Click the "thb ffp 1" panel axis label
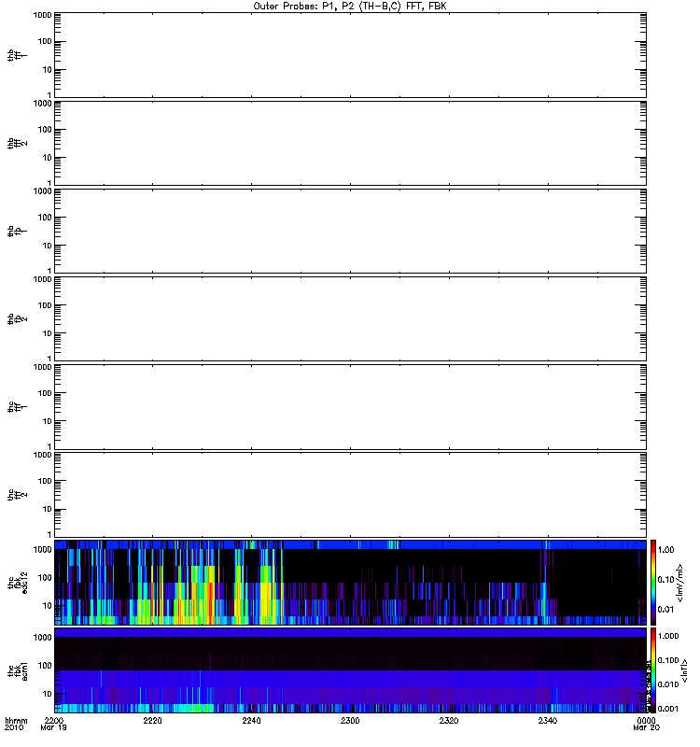This screenshot has height=747, width=700. click(17, 231)
